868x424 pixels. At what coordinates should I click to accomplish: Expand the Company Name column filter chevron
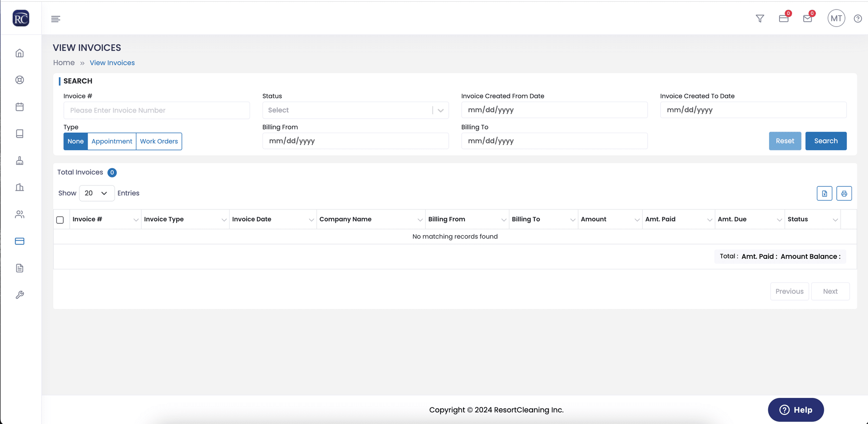pos(420,220)
